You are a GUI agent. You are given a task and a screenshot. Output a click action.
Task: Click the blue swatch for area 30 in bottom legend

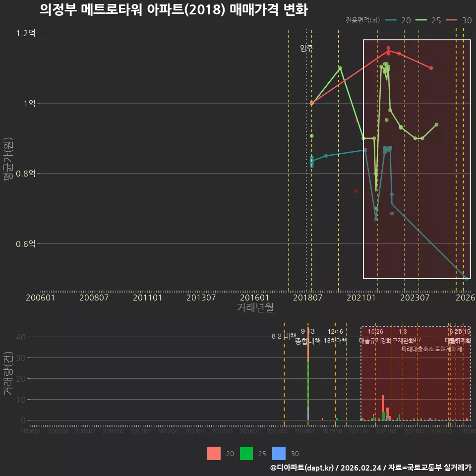[279, 454]
